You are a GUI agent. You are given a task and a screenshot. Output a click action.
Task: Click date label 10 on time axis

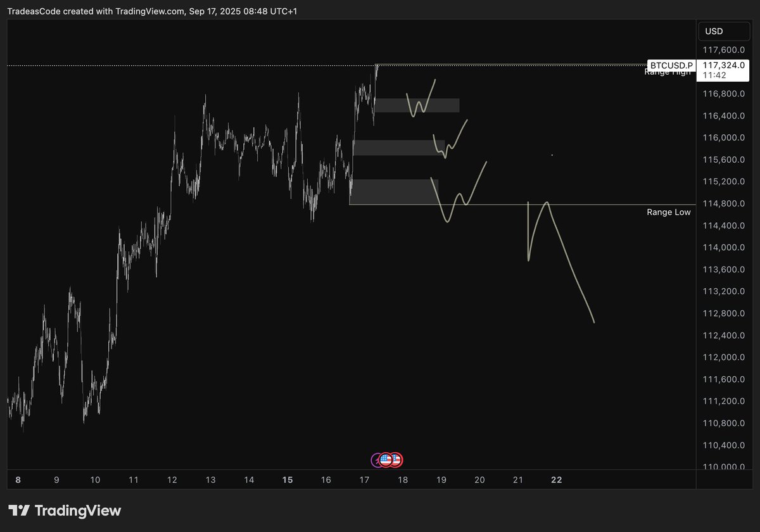coord(95,480)
